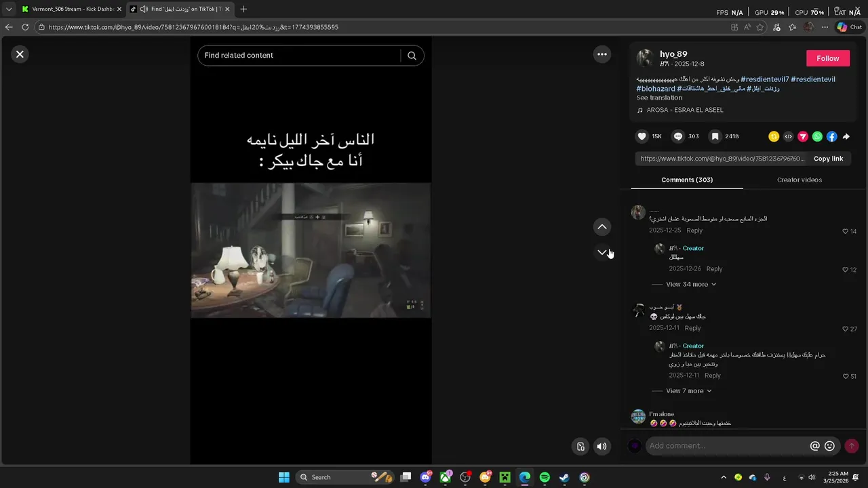Save the video with the bookmark icon

[715, 136]
